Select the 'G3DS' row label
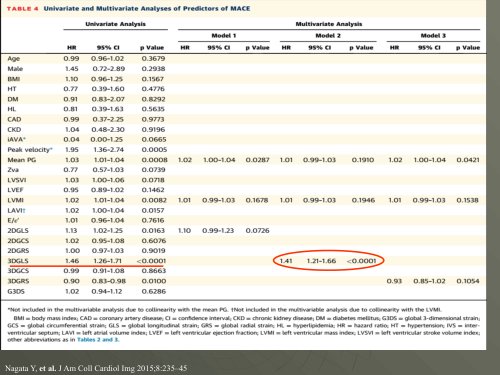The image size is (500, 375). 16,292
